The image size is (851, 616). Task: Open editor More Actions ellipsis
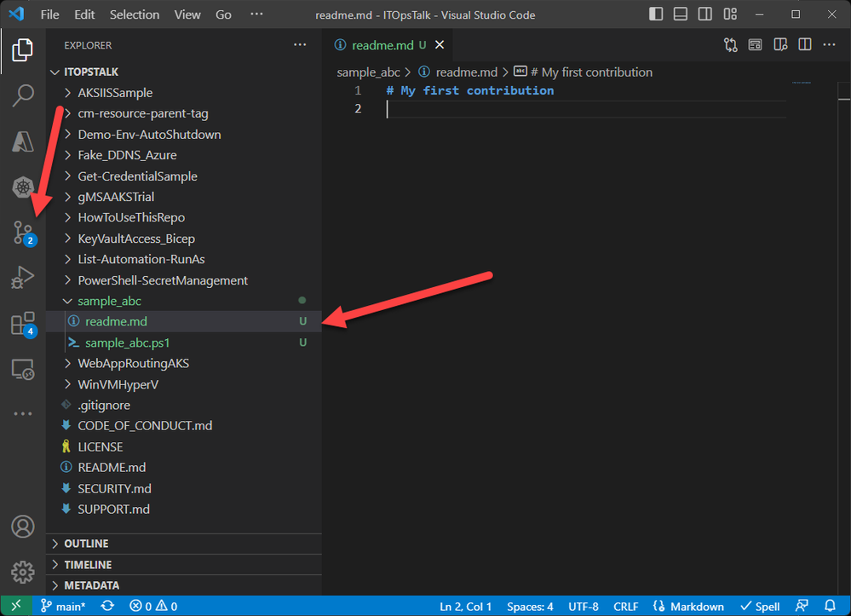(x=830, y=45)
